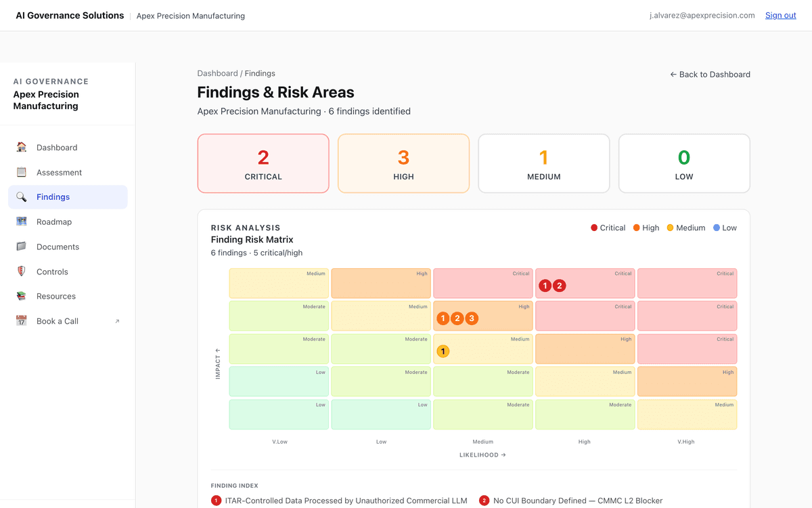Click the Roadmap map icon
Screen dimensions: 812x508
pos(22,221)
